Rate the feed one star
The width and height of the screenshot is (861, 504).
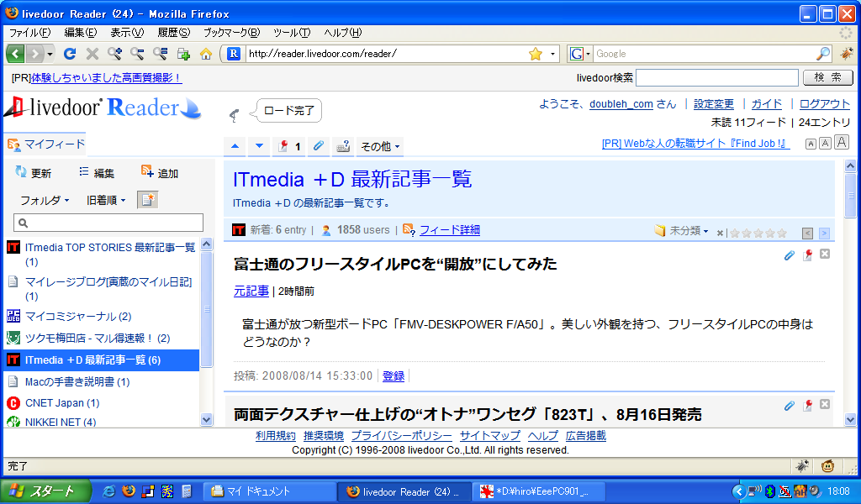[x=735, y=233]
